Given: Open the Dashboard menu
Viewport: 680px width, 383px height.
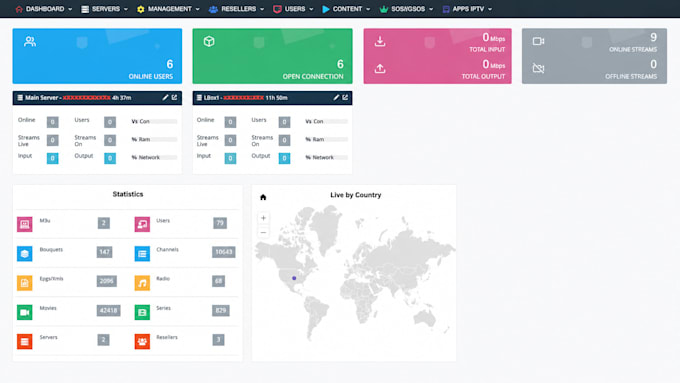Looking at the screenshot, I should 43,9.
